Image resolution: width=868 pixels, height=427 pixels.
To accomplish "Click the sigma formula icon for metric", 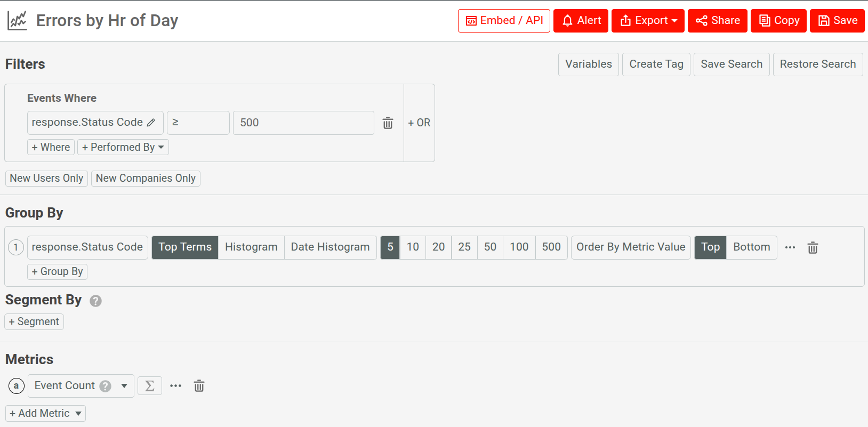I will (x=150, y=386).
